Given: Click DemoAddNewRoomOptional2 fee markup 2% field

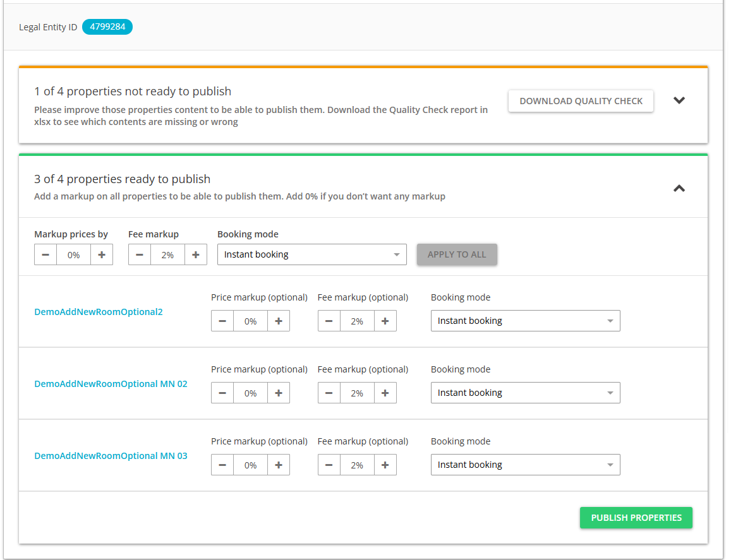Looking at the screenshot, I should click(x=357, y=321).
